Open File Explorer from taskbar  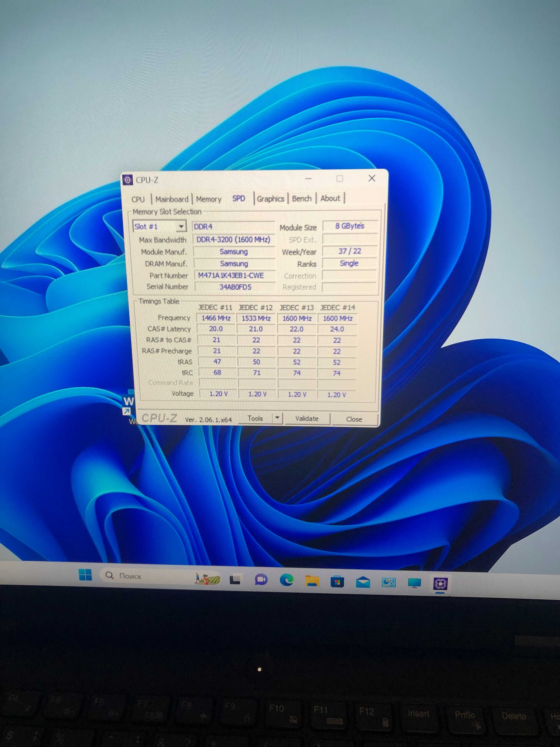[x=312, y=581]
